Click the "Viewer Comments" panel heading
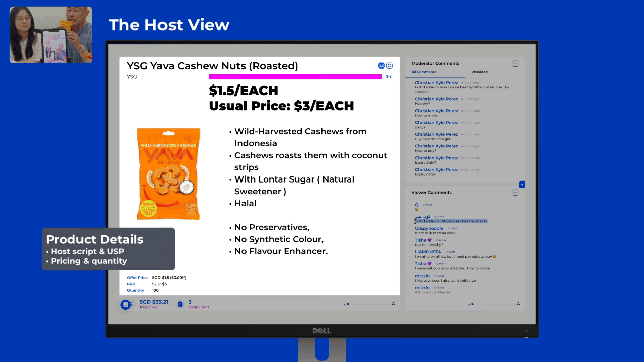The image size is (644, 362). click(432, 193)
